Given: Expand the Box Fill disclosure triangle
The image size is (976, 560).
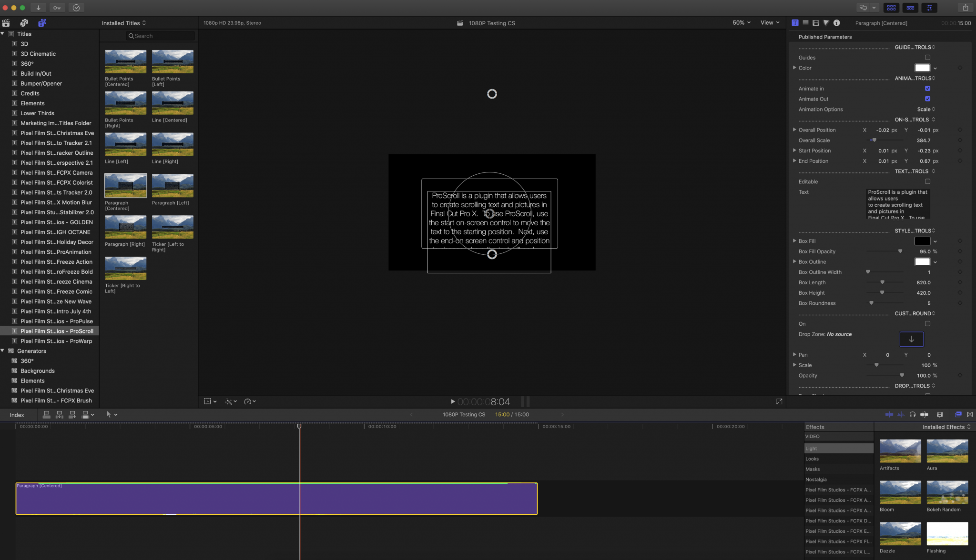Looking at the screenshot, I should [x=794, y=241].
